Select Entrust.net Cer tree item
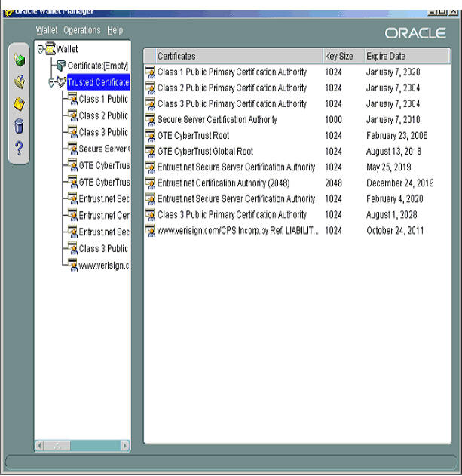Image resolution: width=462 pixels, height=476 pixels. point(104,215)
